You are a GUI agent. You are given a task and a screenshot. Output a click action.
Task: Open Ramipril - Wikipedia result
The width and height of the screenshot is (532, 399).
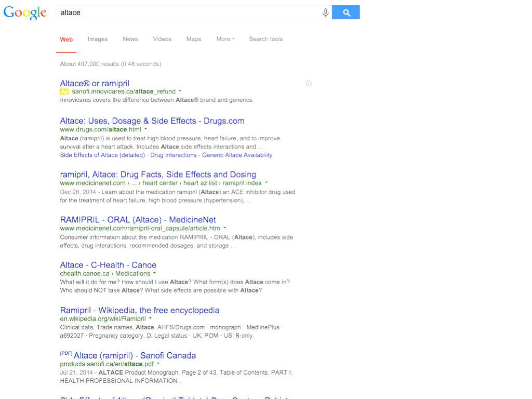coord(139,311)
